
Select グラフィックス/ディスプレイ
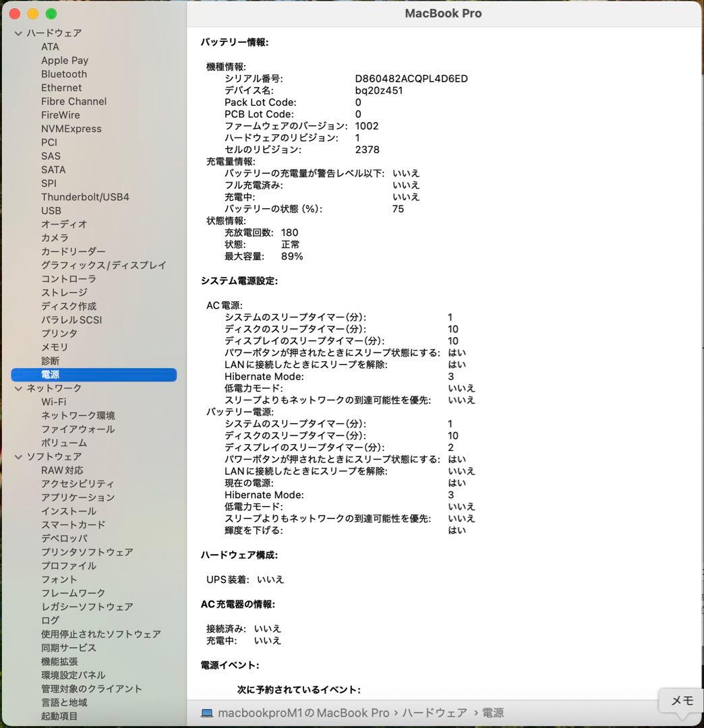pos(105,266)
